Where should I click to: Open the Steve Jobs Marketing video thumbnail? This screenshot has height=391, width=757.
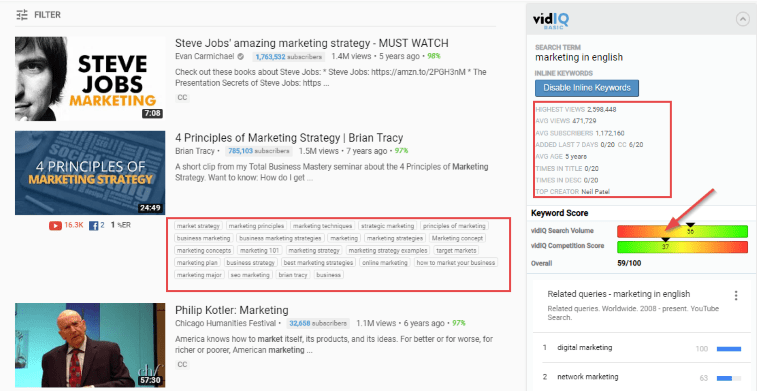[90, 79]
